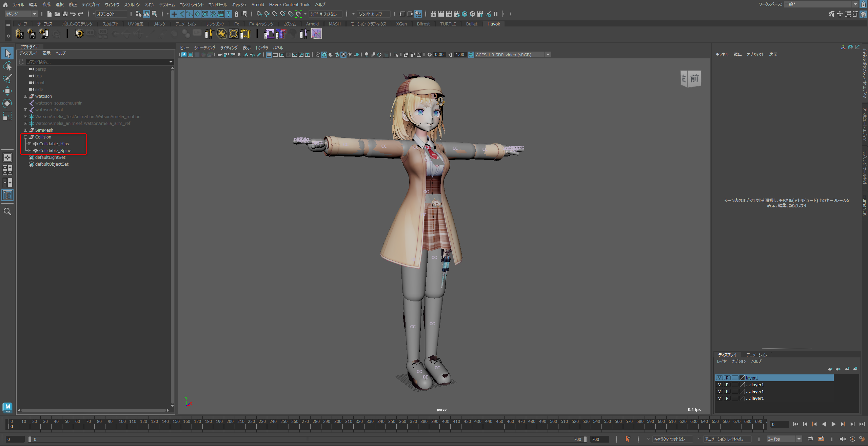The width and height of the screenshot is (868, 446).
Task: Switch to the MASH shelf tab
Action: click(x=335, y=24)
